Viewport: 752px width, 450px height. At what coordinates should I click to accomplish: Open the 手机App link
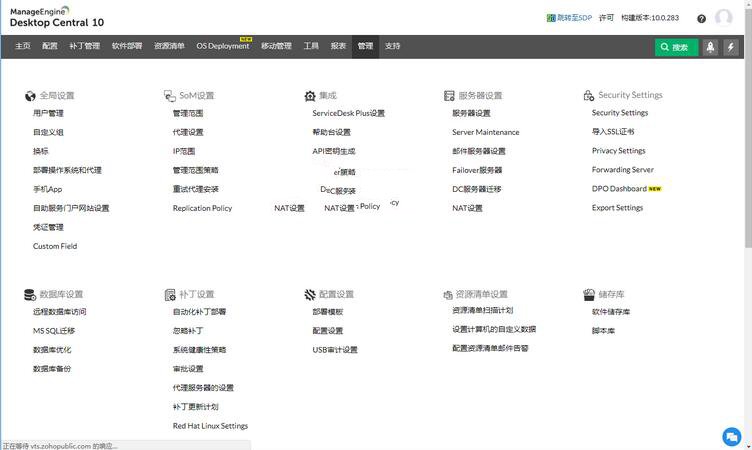(47, 189)
